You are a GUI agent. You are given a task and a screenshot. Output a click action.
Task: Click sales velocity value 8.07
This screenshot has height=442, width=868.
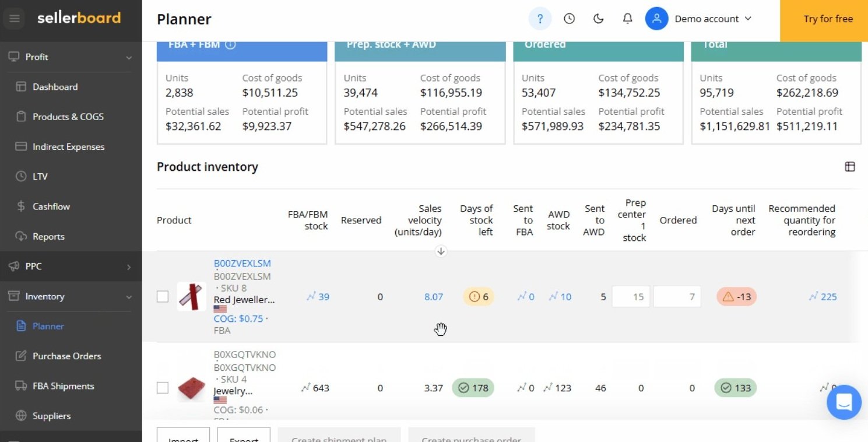click(434, 297)
